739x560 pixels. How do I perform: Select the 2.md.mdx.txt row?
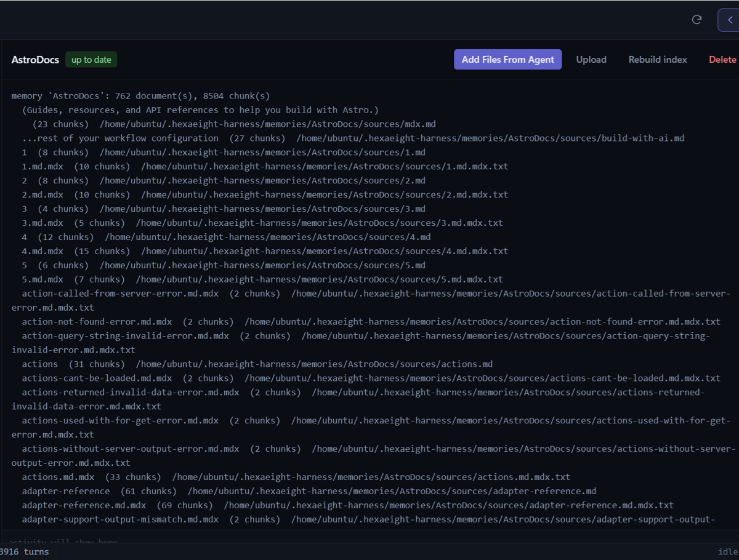pos(265,195)
